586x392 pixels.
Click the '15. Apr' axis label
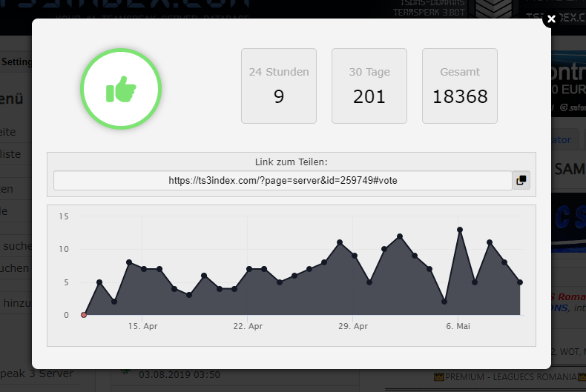pos(142,326)
